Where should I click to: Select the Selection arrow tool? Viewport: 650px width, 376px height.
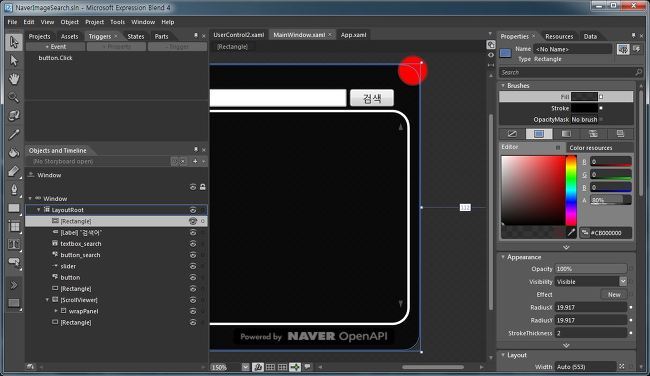pos(14,42)
